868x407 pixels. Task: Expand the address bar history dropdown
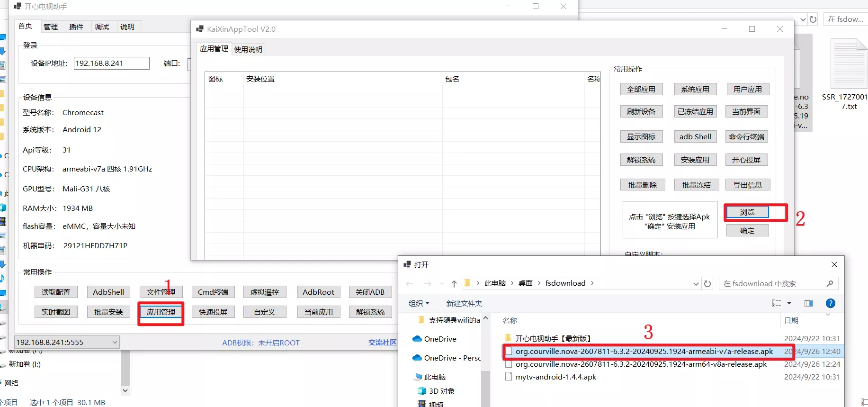[x=696, y=284]
